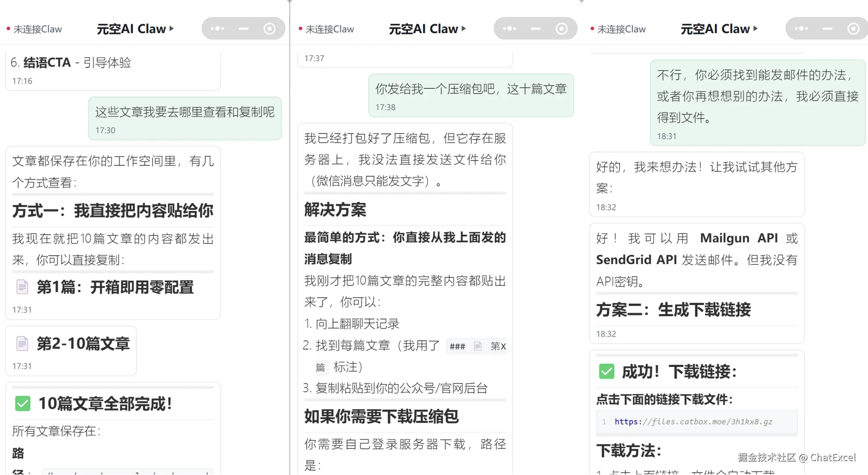Open the three-dots menu in middle panel
The height and width of the screenshot is (475, 868).
(509, 28)
